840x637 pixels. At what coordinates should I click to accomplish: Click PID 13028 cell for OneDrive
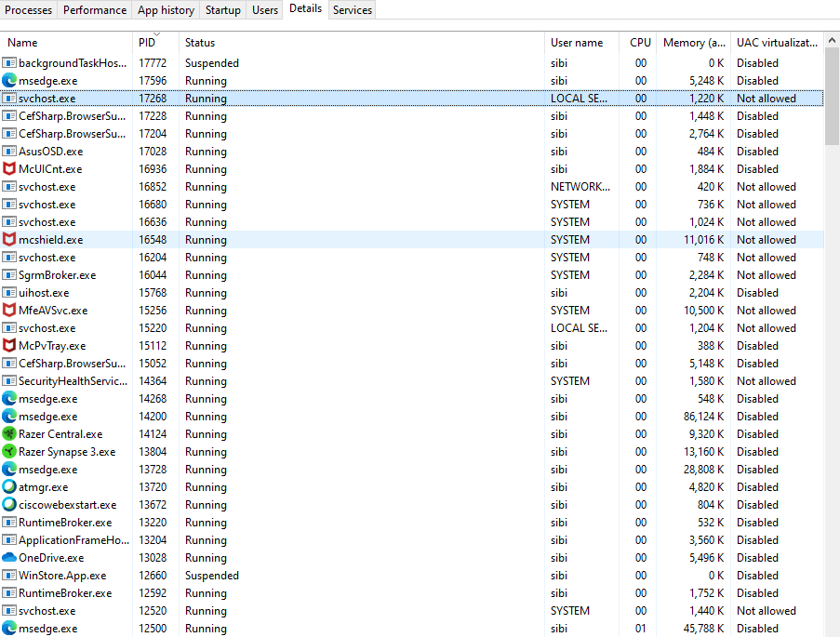point(153,558)
